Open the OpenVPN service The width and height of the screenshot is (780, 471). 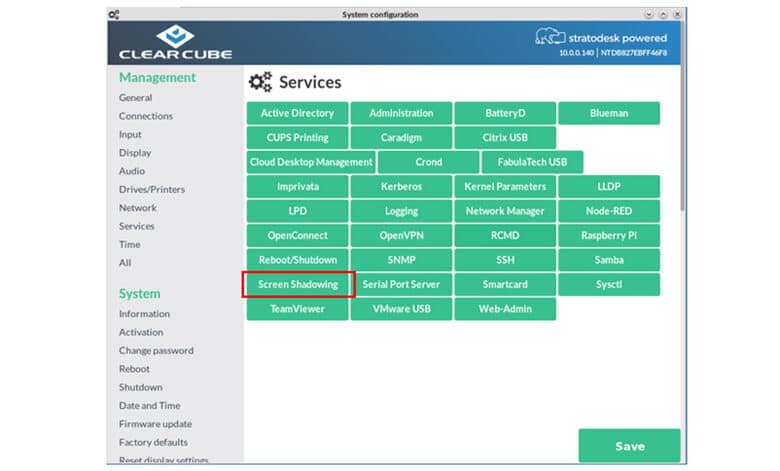click(x=401, y=235)
